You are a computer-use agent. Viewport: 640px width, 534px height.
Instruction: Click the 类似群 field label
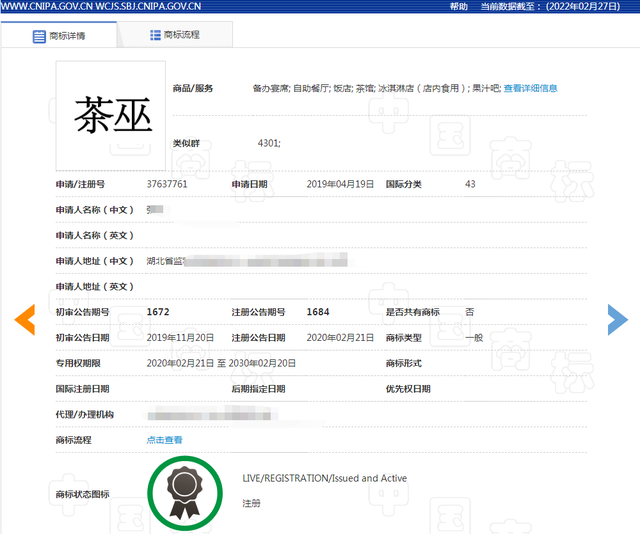point(186,143)
